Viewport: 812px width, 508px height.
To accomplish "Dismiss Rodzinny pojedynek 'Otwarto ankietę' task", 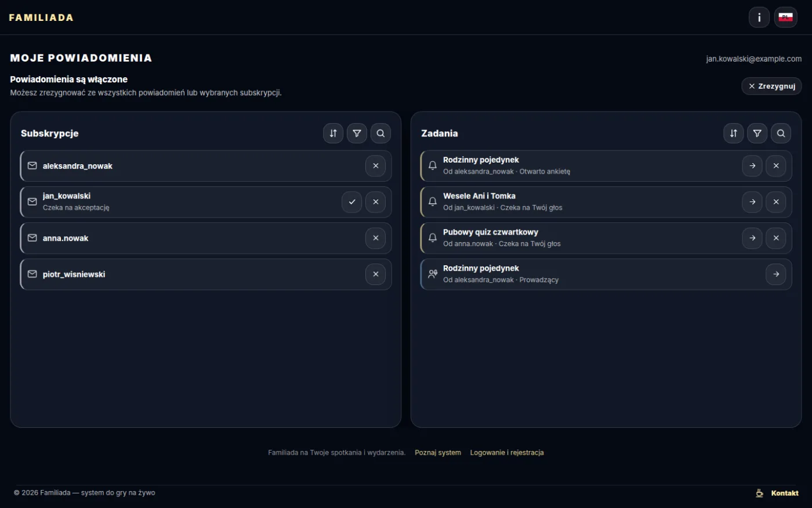I will 776,166.
